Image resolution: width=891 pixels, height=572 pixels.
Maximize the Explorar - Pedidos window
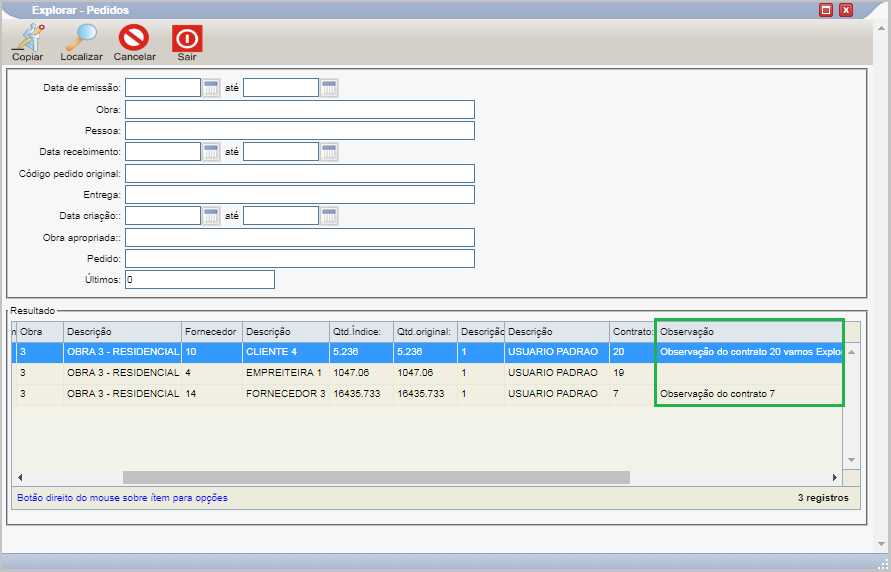click(826, 10)
